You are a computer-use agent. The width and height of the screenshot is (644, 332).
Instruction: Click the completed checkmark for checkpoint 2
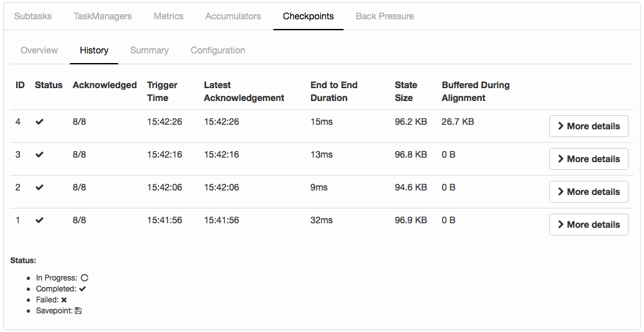click(39, 187)
